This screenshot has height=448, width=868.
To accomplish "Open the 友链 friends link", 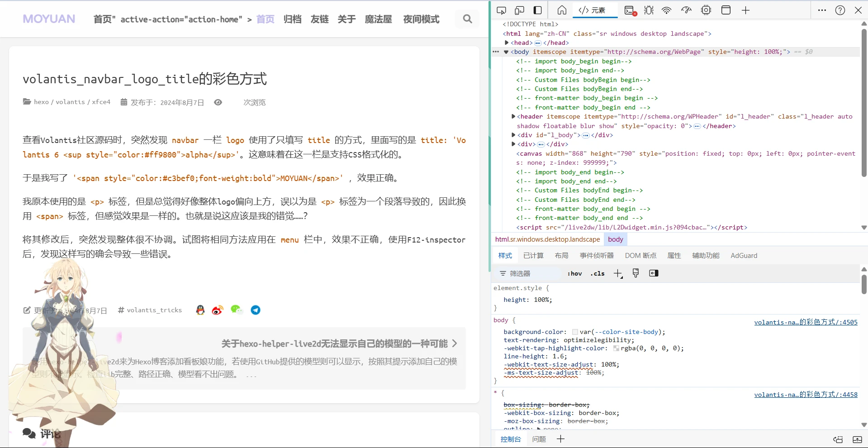I will 319,19.
